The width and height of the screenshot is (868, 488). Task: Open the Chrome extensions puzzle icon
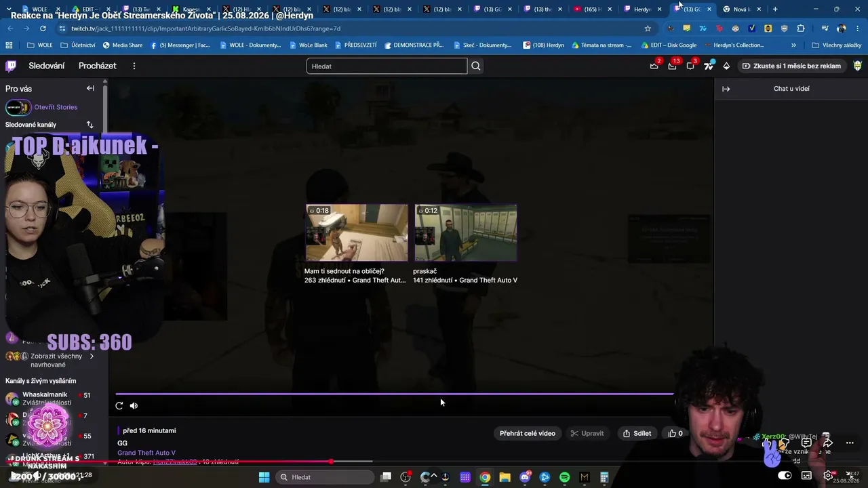(x=801, y=28)
